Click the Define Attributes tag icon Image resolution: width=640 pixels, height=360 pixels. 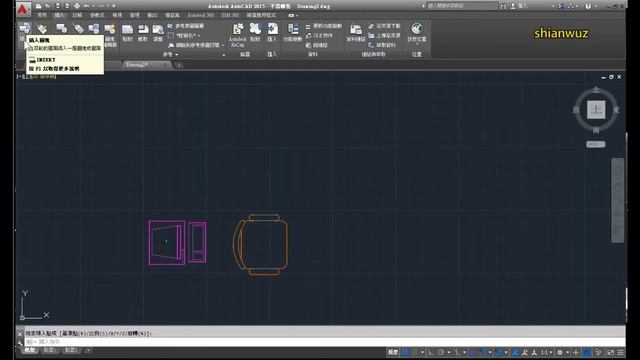point(78,29)
